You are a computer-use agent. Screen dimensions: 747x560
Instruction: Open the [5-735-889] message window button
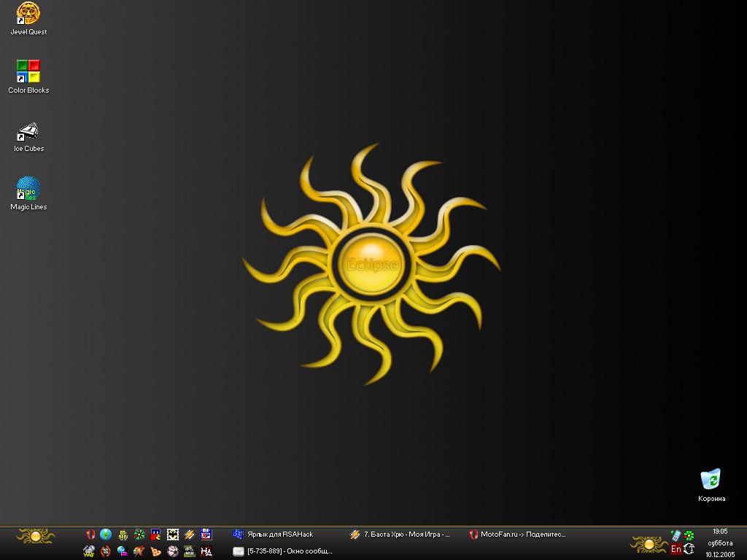click(x=282, y=551)
